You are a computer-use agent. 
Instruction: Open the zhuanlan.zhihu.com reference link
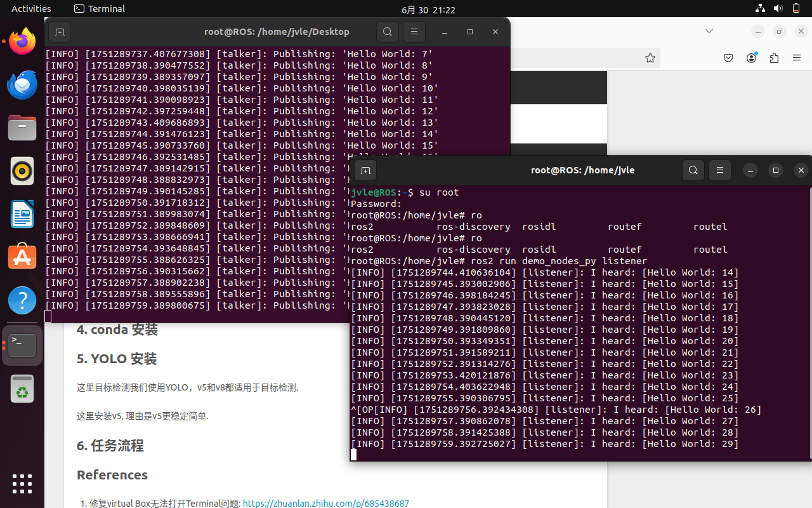[x=325, y=503]
